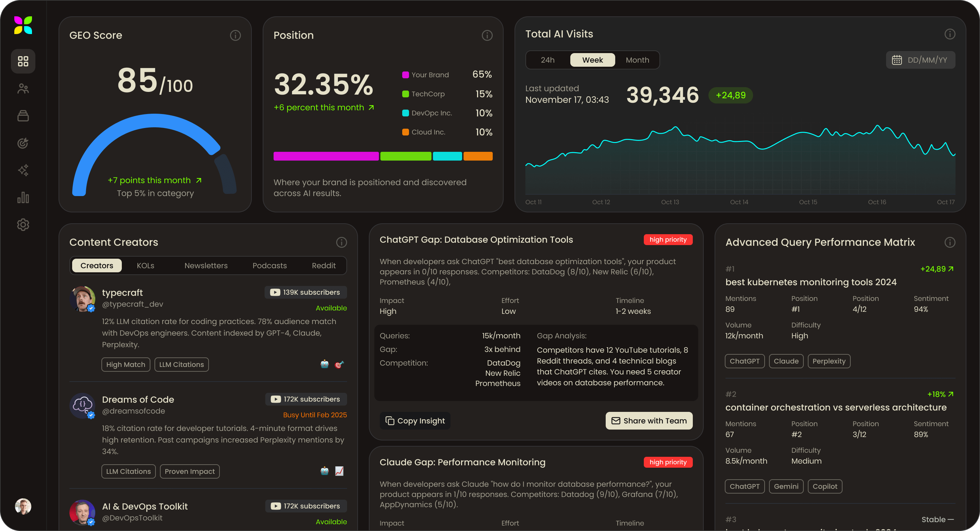Click the Total AI Visits info icon
980x531 pixels.
pos(950,34)
